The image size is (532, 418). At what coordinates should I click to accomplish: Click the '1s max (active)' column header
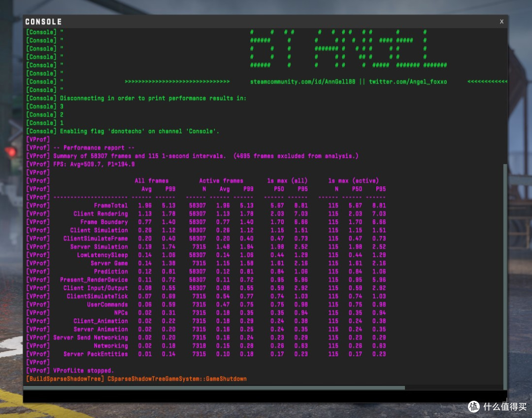(354, 180)
